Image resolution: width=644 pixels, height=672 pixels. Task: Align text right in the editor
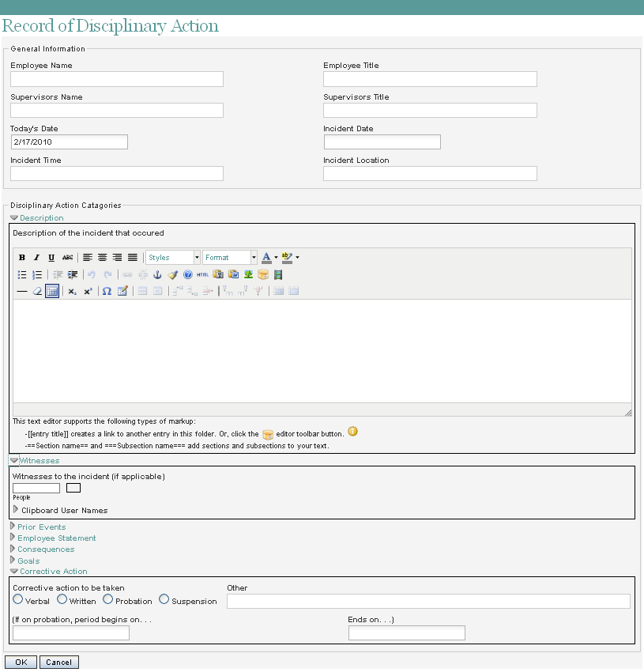(117, 258)
